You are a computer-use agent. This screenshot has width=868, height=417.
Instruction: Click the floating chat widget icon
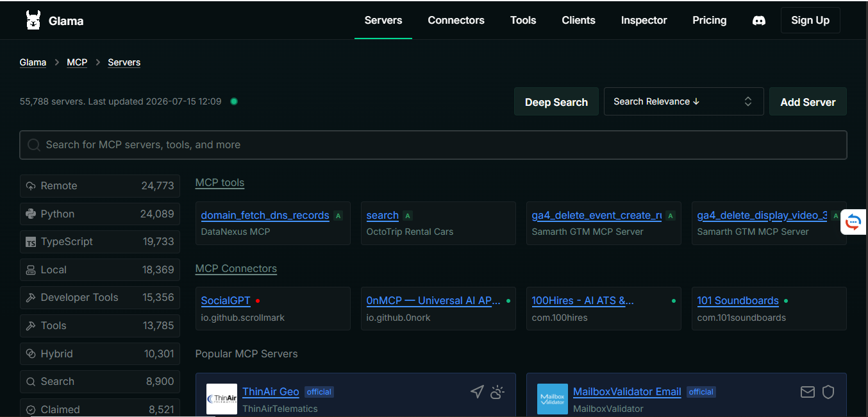pyautogui.click(x=853, y=223)
